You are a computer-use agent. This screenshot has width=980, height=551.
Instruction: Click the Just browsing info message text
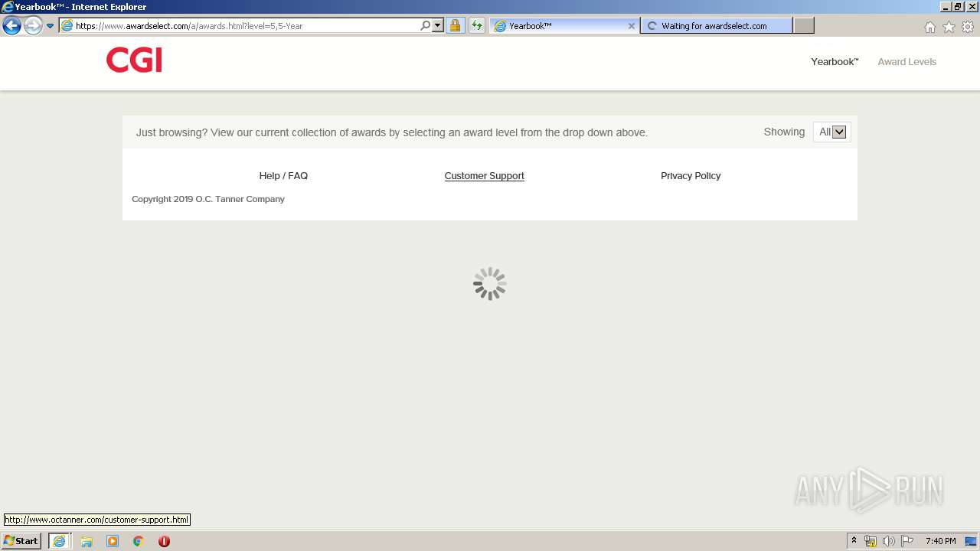tap(392, 132)
